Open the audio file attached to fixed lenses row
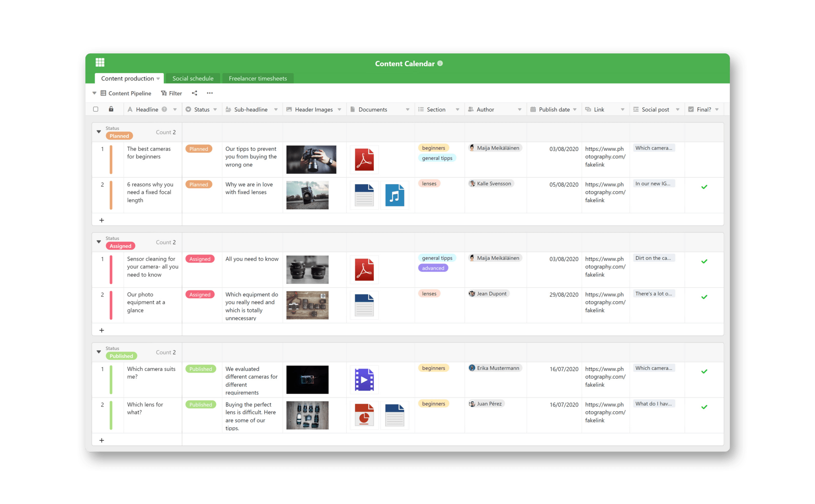Screen dimensions: 815x504 [395, 195]
